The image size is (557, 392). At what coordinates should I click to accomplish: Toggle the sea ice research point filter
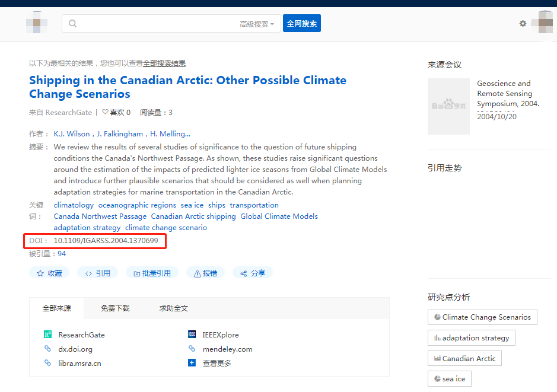(449, 378)
